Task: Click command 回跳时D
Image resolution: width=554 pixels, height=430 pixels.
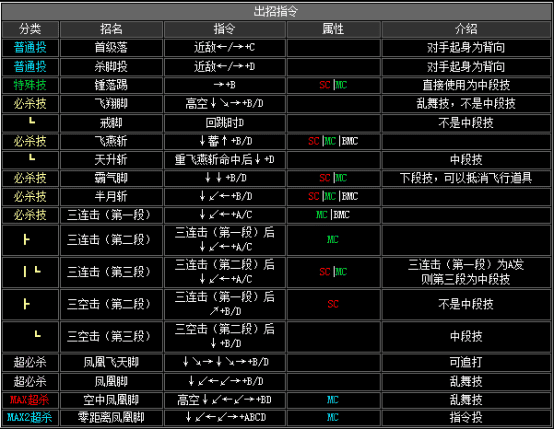Action: (224, 123)
